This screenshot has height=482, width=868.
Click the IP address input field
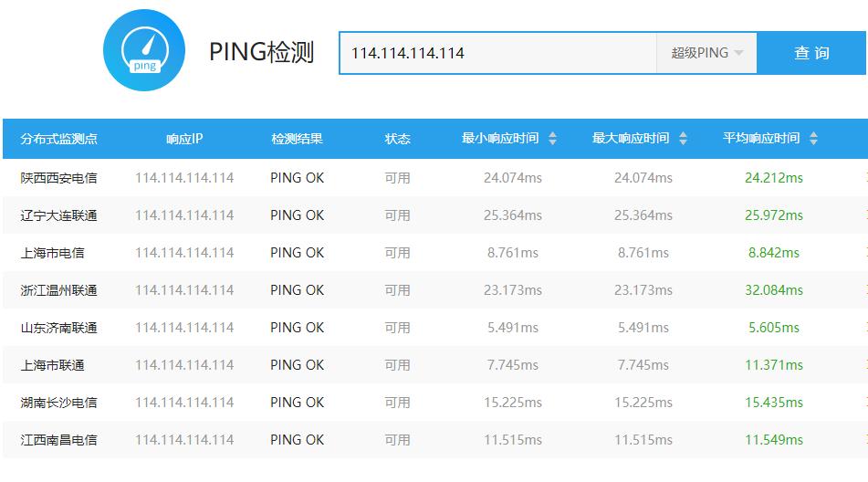point(497,53)
